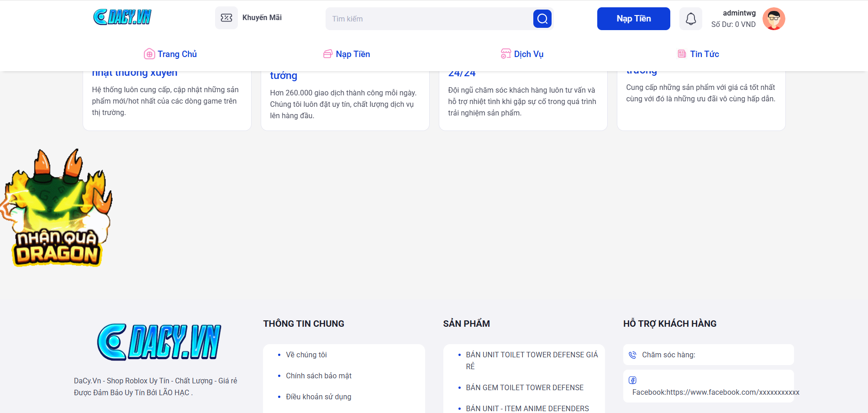
Task: Open the notification bell
Action: [691, 19]
